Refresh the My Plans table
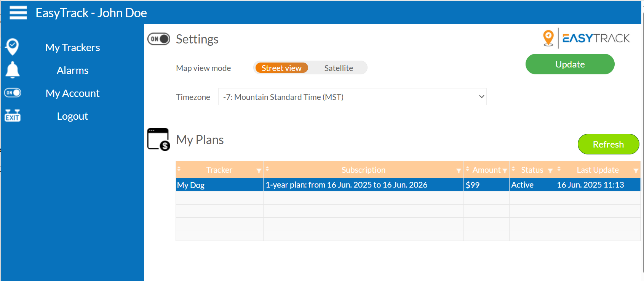This screenshot has height=281, width=644. click(609, 144)
